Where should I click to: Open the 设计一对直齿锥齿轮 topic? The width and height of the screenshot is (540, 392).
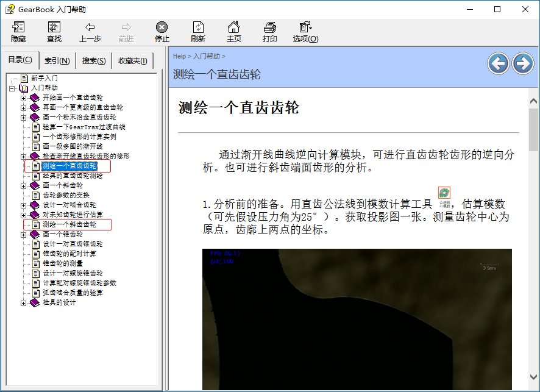click(x=73, y=244)
